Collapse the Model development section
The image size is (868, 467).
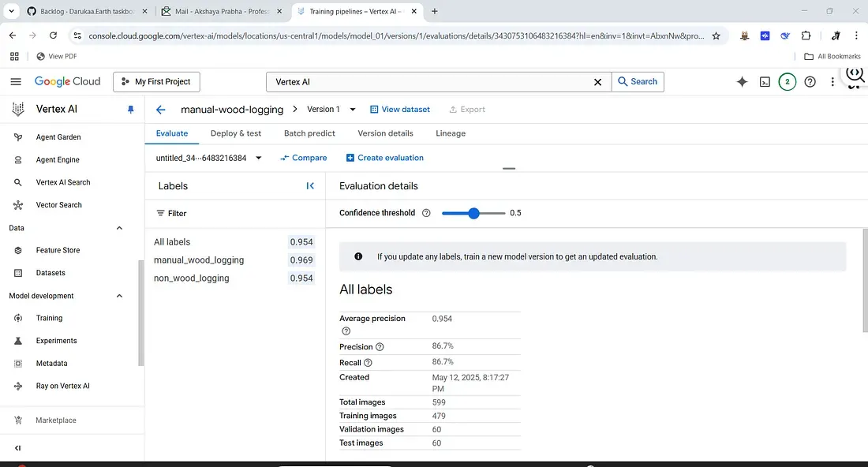coord(120,297)
